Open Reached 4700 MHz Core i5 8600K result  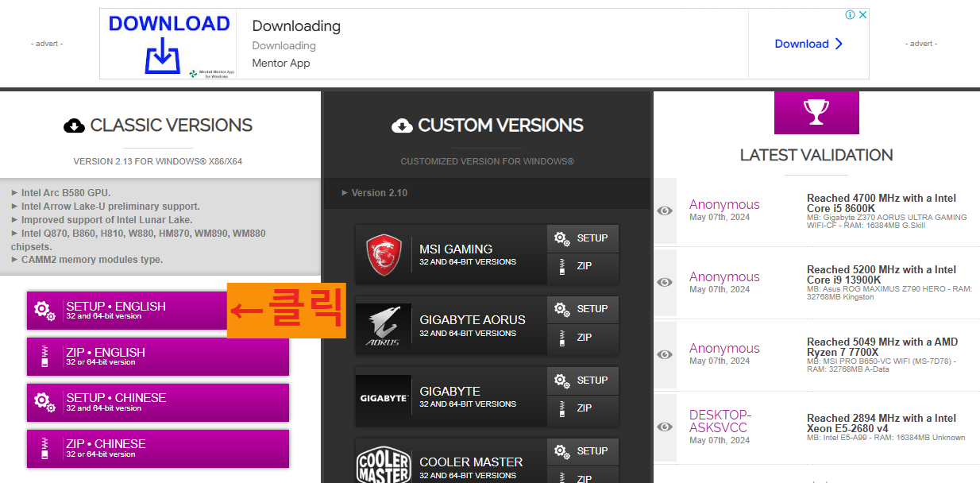coord(882,203)
